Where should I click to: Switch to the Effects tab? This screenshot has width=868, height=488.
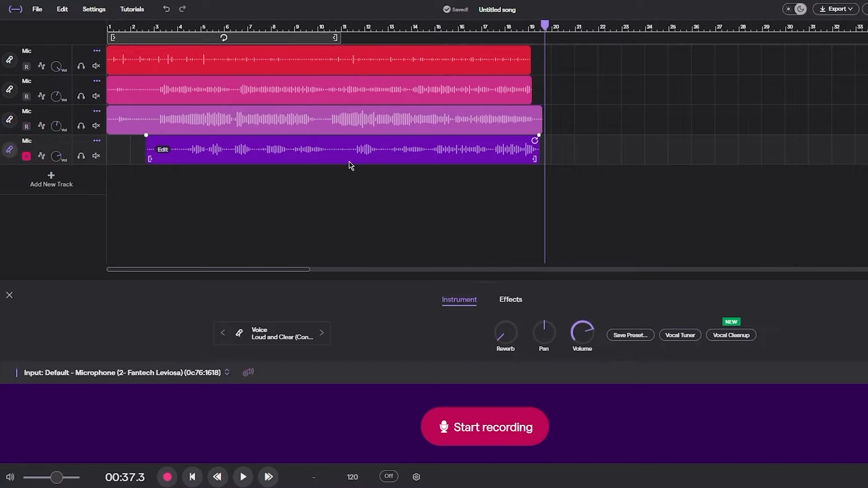pyautogui.click(x=510, y=300)
